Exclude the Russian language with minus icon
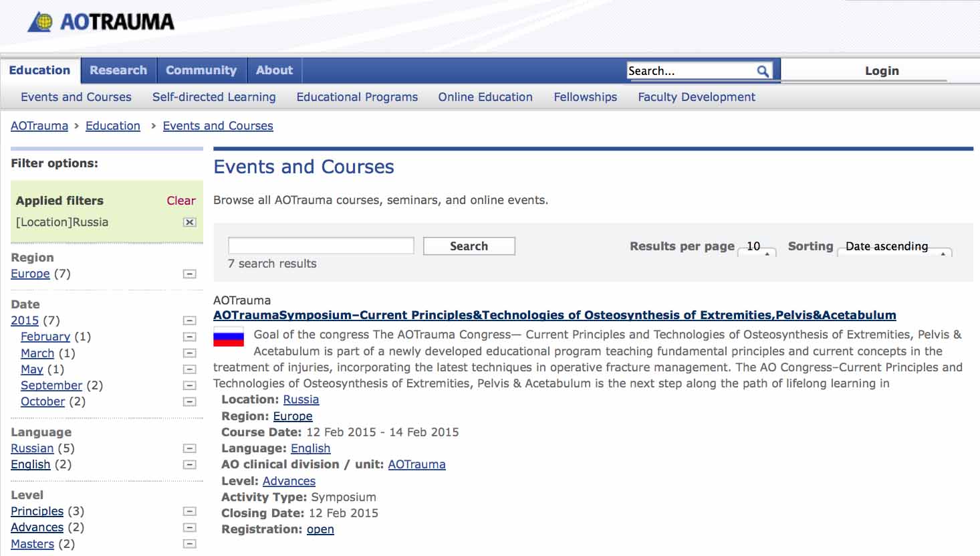Screen dimensions: 980x556 pyautogui.click(x=190, y=448)
